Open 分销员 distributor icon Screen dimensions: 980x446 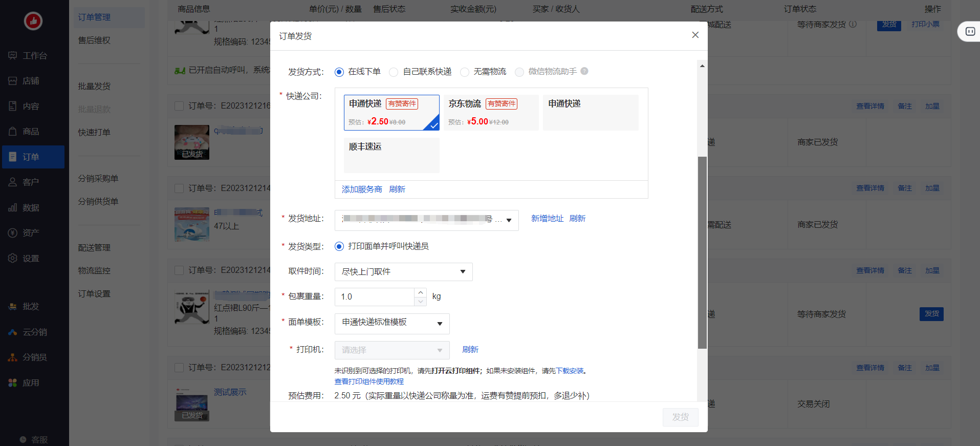tap(12, 357)
